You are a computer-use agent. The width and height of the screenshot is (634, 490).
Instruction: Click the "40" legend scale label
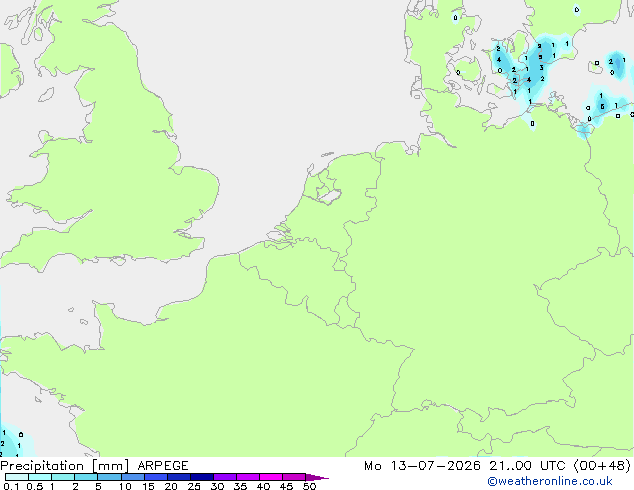tap(263, 486)
